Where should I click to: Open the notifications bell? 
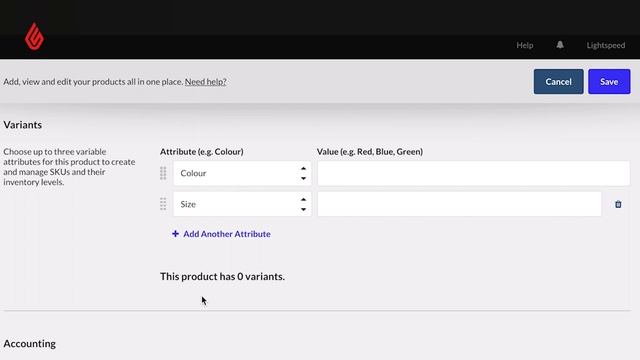(x=560, y=45)
